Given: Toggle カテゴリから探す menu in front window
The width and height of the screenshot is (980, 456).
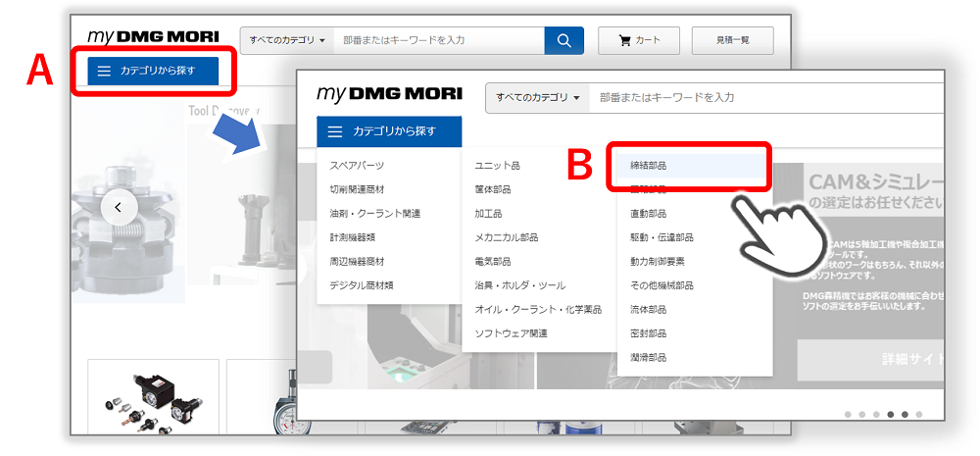Looking at the screenshot, I should [x=389, y=131].
